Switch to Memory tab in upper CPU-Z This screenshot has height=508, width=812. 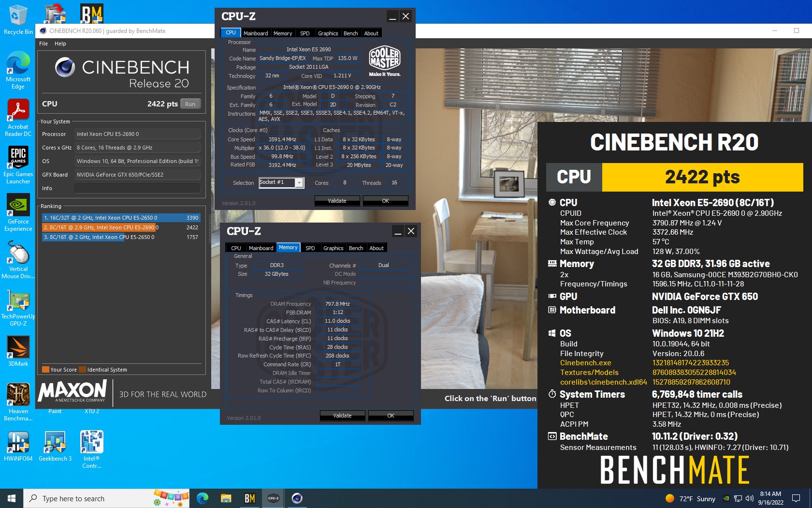pyautogui.click(x=283, y=33)
